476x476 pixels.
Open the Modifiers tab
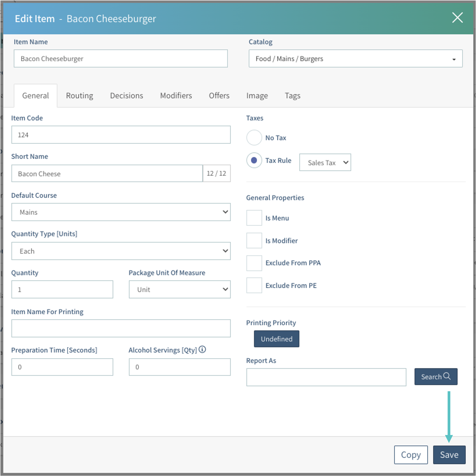coord(176,96)
